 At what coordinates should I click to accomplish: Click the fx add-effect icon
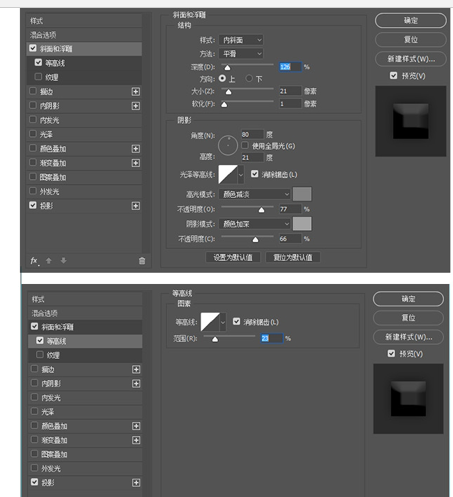point(34,261)
